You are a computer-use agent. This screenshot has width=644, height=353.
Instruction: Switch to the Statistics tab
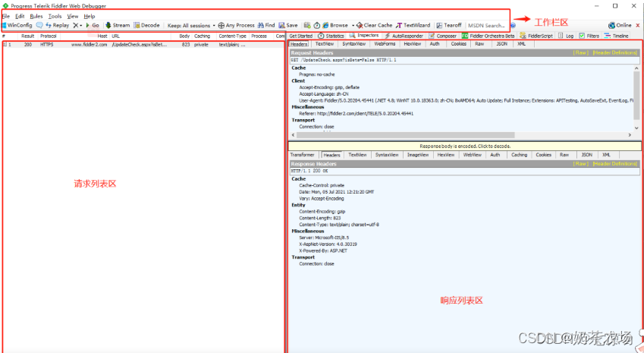331,36
